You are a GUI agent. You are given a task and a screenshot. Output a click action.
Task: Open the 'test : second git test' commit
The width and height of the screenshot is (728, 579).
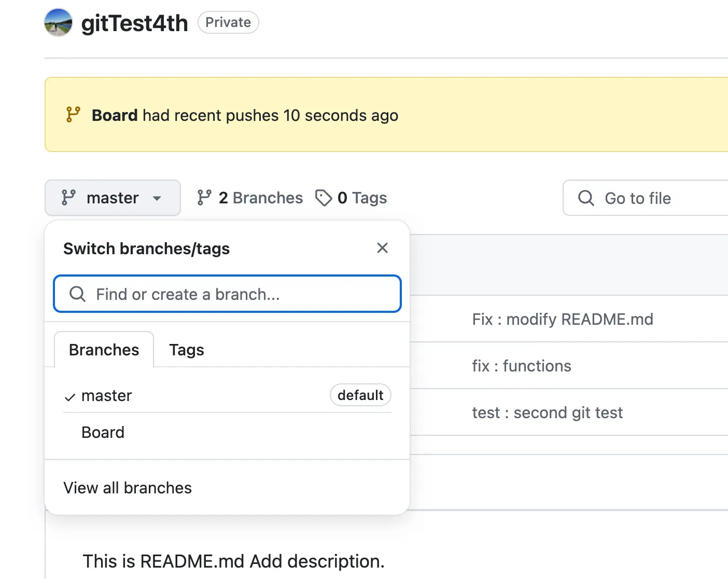pyautogui.click(x=547, y=413)
